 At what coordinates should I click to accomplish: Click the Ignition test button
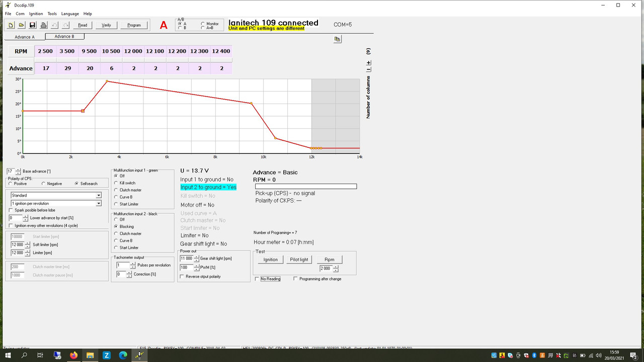tap(271, 259)
